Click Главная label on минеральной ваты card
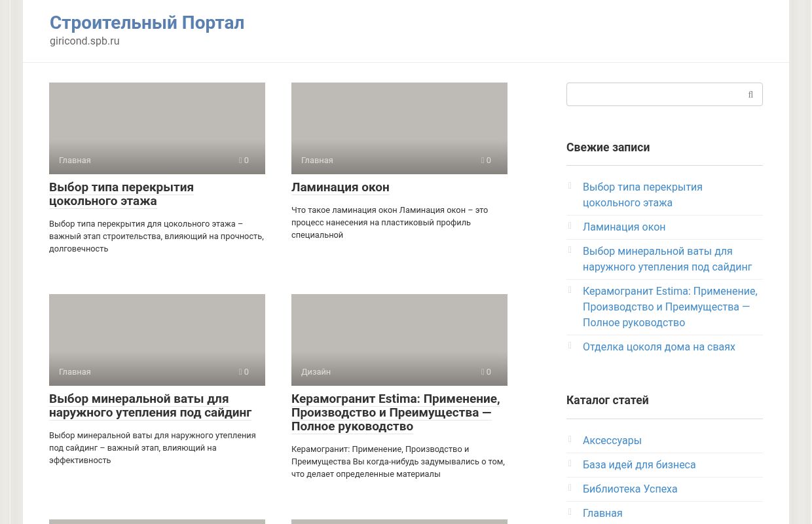This screenshot has width=812, height=524. tap(75, 372)
